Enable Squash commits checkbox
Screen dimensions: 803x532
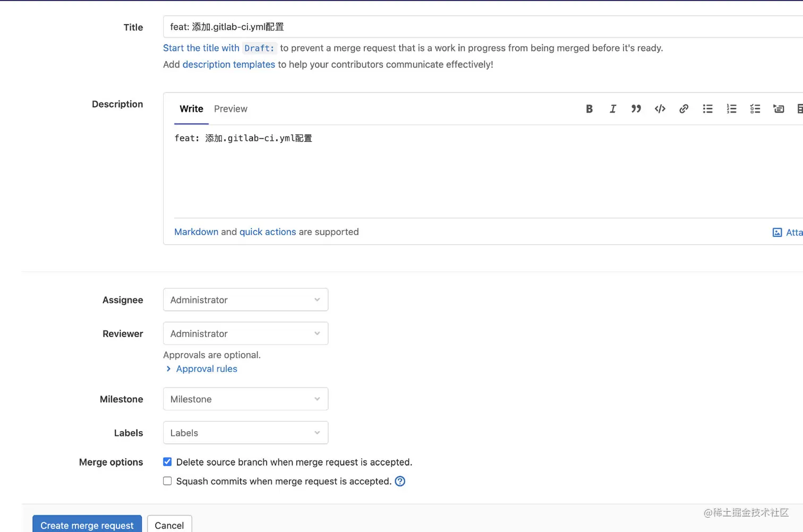point(167,481)
